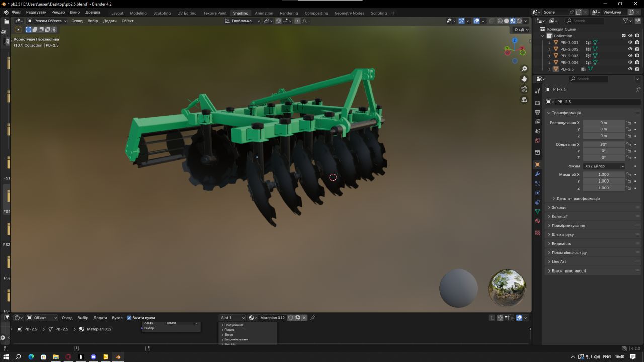The height and width of the screenshot is (362, 644).
Task: Launch Blender from the Windows taskbar
Action: point(118,357)
